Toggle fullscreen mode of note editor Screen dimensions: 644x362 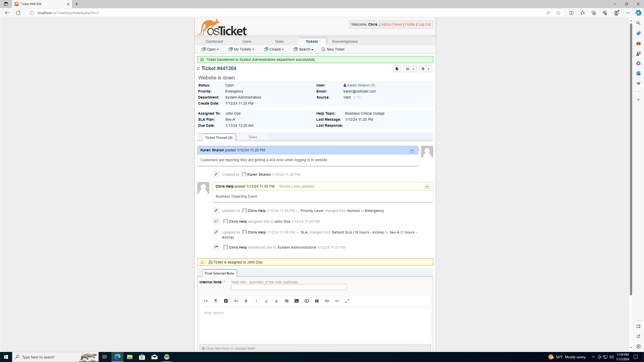(347, 301)
